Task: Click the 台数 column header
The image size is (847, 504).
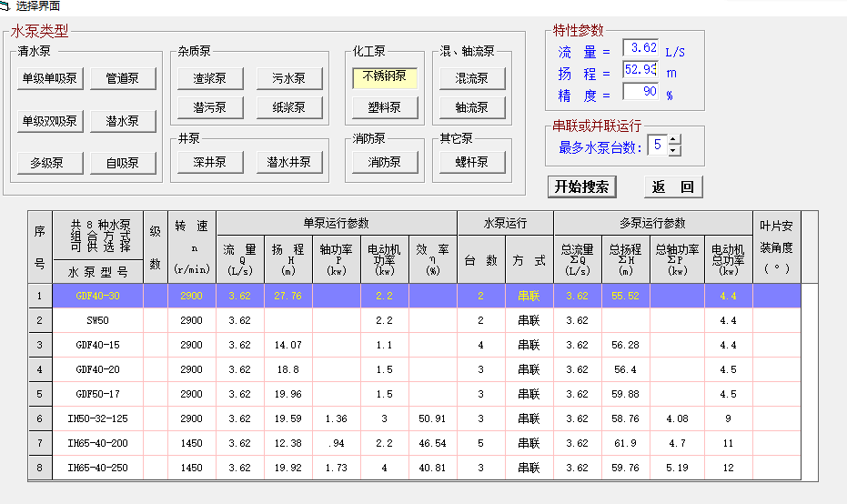Action: tap(480, 259)
